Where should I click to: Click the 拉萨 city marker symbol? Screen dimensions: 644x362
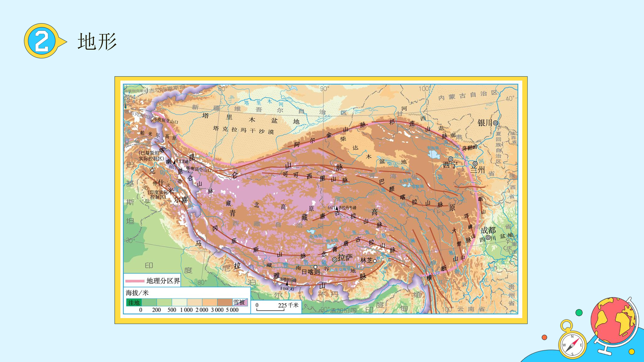coord(334,260)
